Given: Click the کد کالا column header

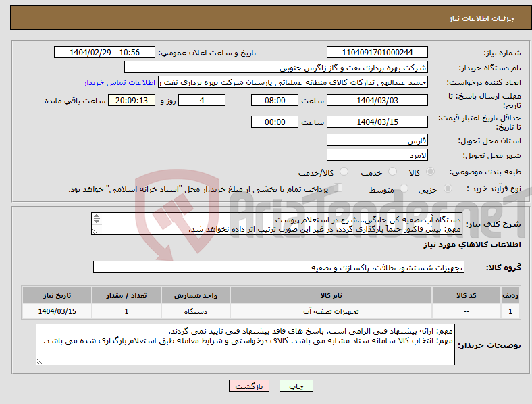Looking at the screenshot, I should [x=467, y=295].
